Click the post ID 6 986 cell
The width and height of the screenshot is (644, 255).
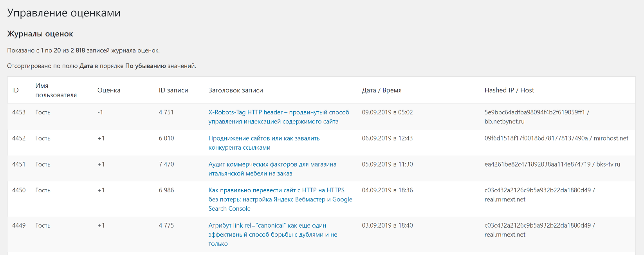point(166,190)
